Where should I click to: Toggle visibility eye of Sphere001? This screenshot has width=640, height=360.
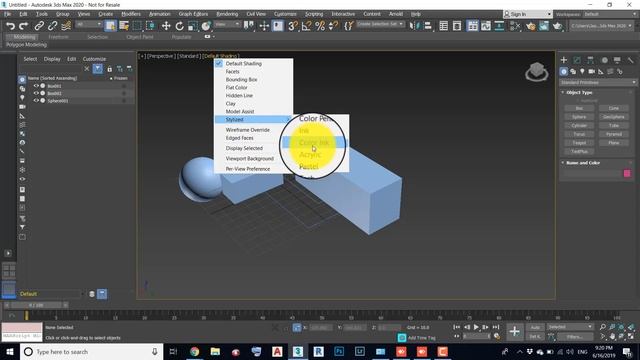click(36, 100)
